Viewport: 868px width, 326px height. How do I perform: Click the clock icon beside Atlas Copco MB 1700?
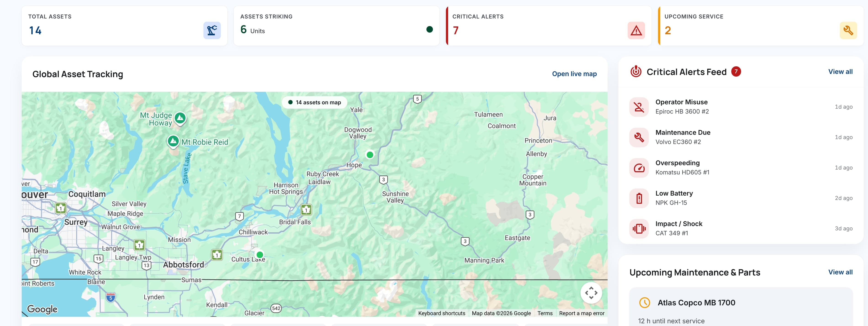644,302
